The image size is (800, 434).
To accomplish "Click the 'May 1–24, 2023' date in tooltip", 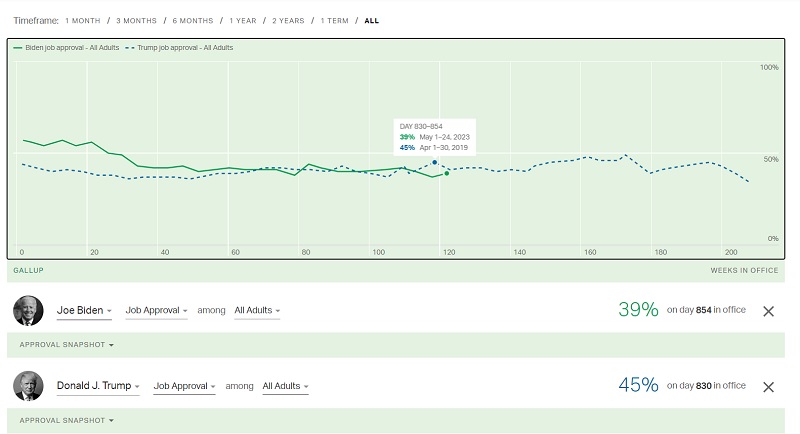I will pyautogui.click(x=444, y=137).
